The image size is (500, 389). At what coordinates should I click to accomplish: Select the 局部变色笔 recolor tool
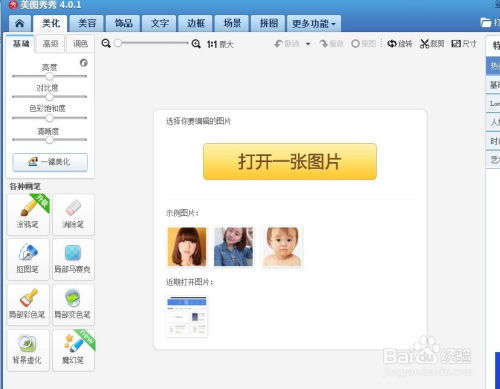point(73,305)
